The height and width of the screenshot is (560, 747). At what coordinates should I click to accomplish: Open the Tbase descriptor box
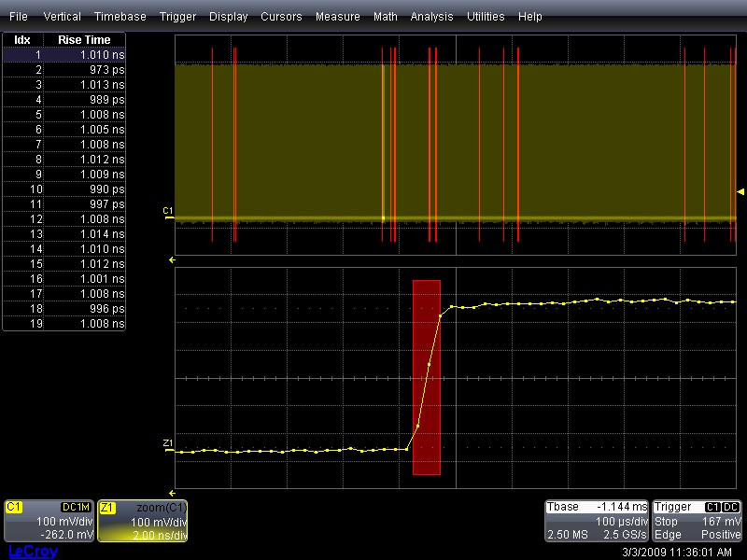(x=596, y=521)
